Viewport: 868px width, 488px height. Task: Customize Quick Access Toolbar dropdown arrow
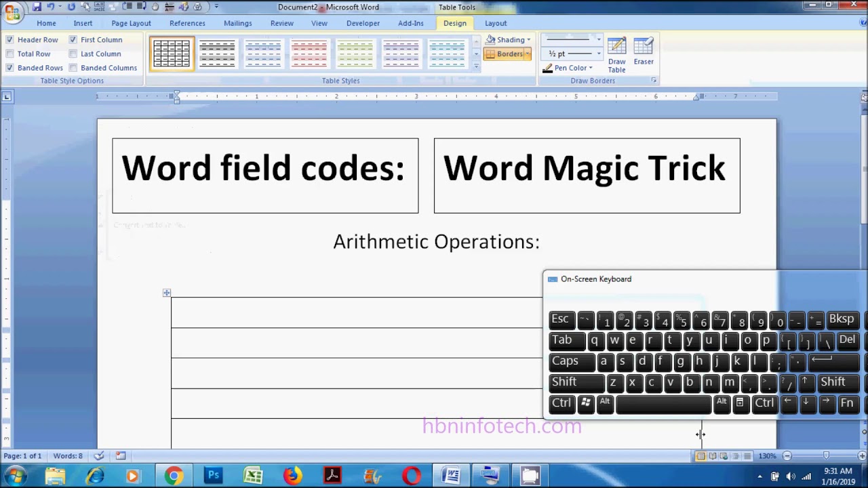coord(216,7)
